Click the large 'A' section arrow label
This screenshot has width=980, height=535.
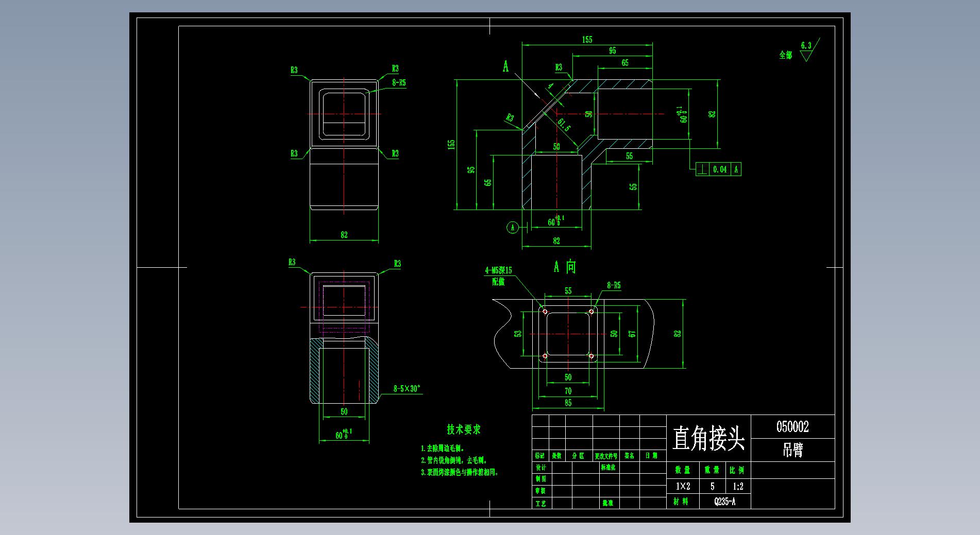[x=505, y=66]
